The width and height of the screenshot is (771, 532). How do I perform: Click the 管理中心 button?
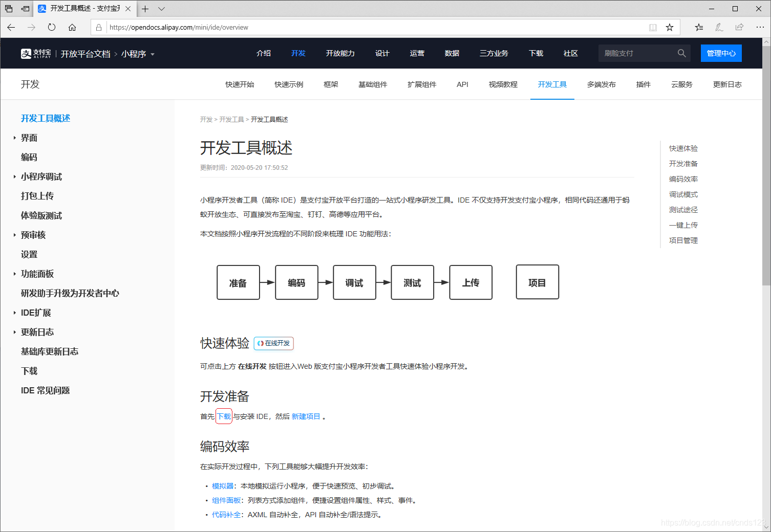[721, 53]
